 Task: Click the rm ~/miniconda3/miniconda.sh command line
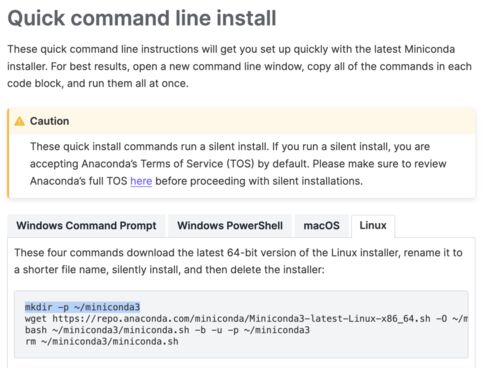tap(102, 341)
